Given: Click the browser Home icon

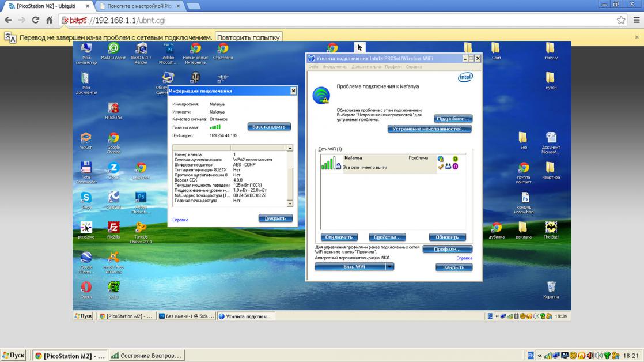Looking at the screenshot, I should coord(50,20).
